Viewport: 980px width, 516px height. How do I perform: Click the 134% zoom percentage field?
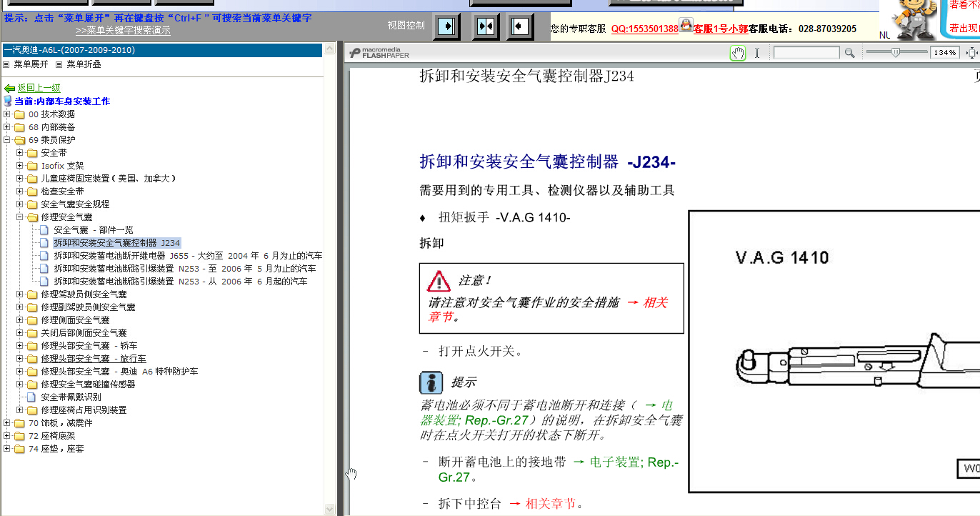coord(945,53)
